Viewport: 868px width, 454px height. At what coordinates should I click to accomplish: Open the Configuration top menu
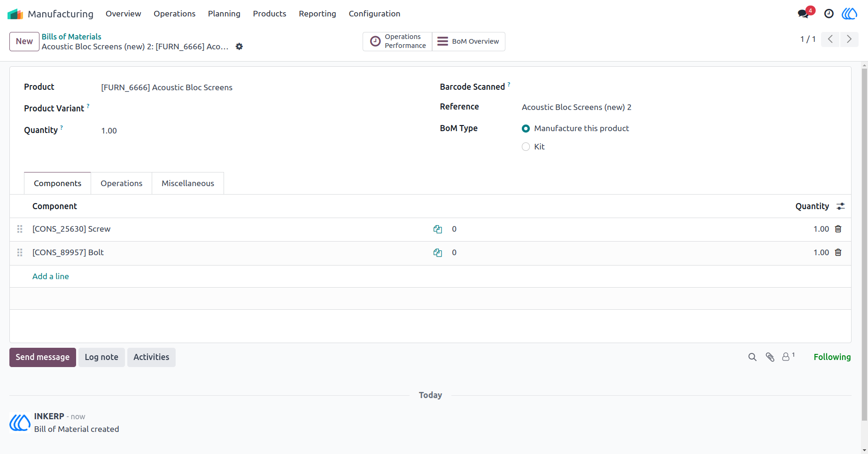pyautogui.click(x=374, y=14)
